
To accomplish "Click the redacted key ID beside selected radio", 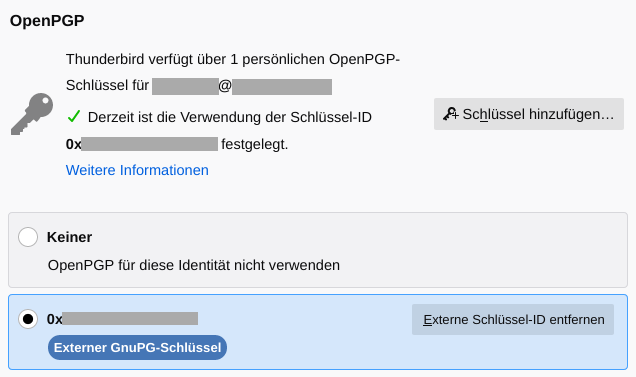I will pyautogui.click(x=122, y=319).
